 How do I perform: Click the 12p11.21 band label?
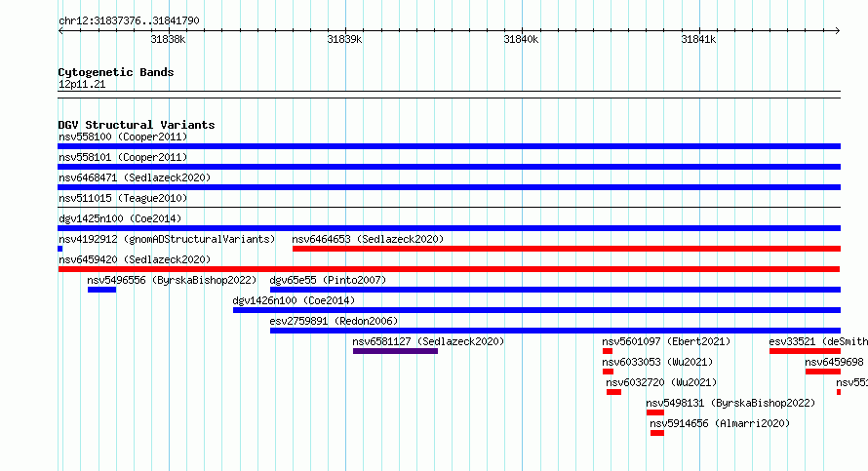click(82, 84)
